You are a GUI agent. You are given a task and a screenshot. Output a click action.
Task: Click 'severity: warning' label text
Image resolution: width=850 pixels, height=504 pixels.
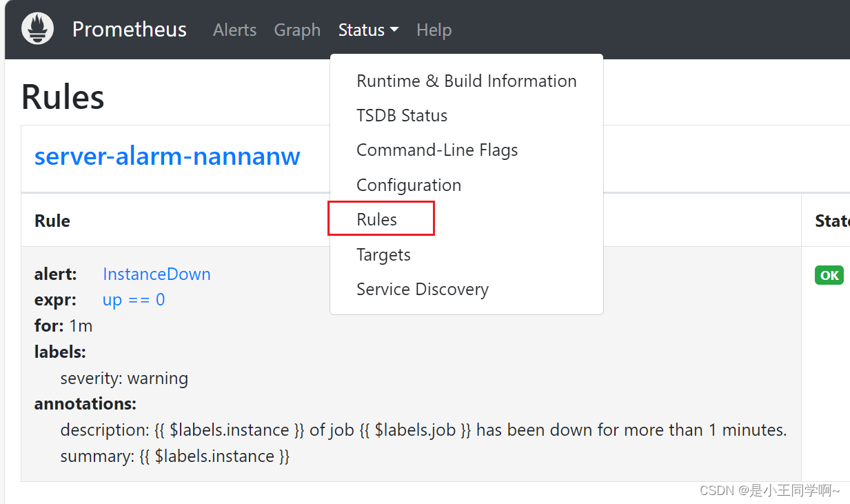(124, 379)
